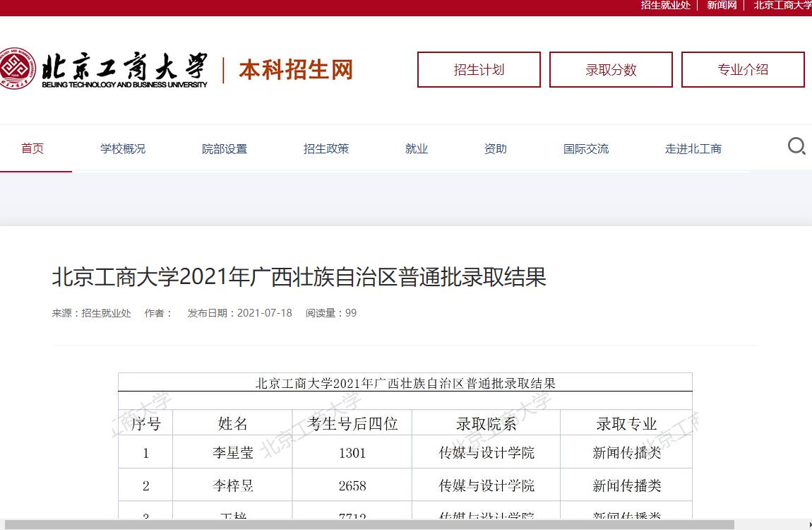Screen dimensions: 812x530
Task: Open the 走进北工商 menu item
Action: coord(693,148)
